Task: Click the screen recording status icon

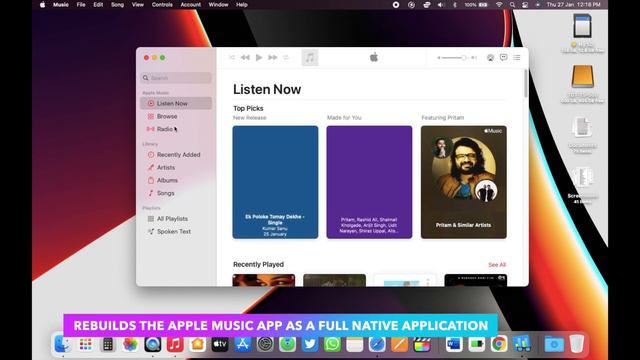Action: pyautogui.click(x=396, y=5)
